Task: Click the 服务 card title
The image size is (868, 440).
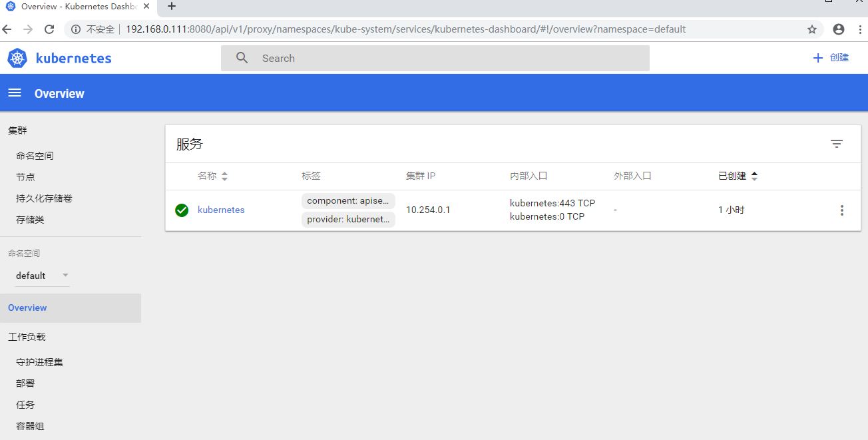Action: coord(190,144)
